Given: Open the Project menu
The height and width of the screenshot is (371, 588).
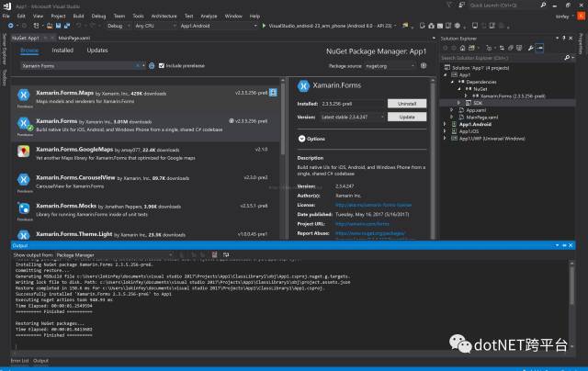Looking at the screenshot, I should coord(58,17).
